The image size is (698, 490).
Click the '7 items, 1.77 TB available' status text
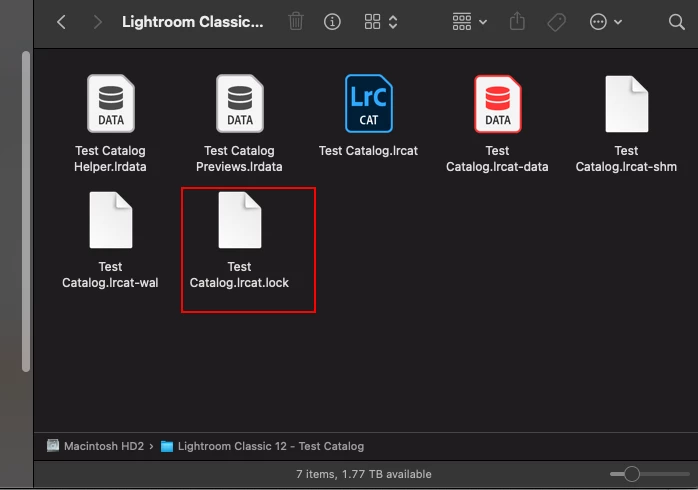tap(364, 474)
